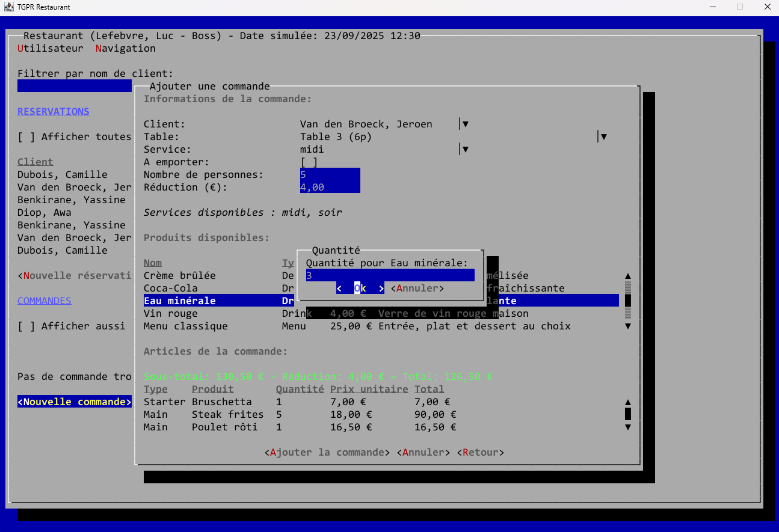
Task: Expand the Table dropdown arrow
Action: 603,136
